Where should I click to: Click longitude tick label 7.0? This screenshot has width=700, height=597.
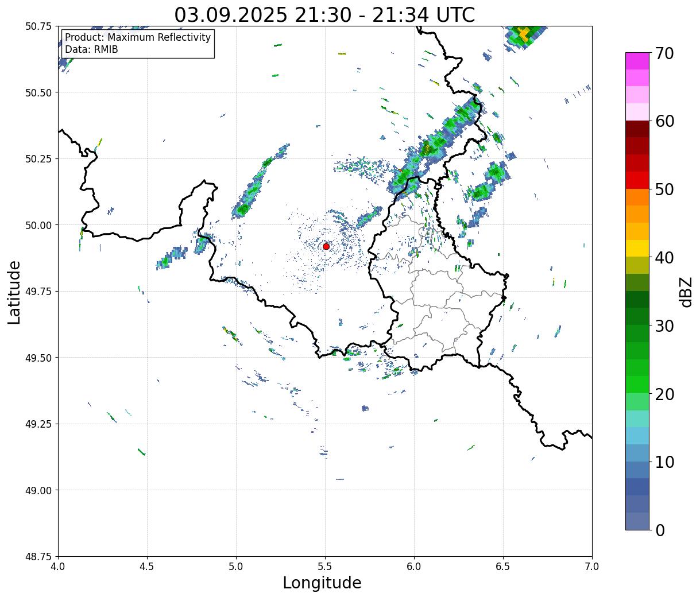(592, 567)
